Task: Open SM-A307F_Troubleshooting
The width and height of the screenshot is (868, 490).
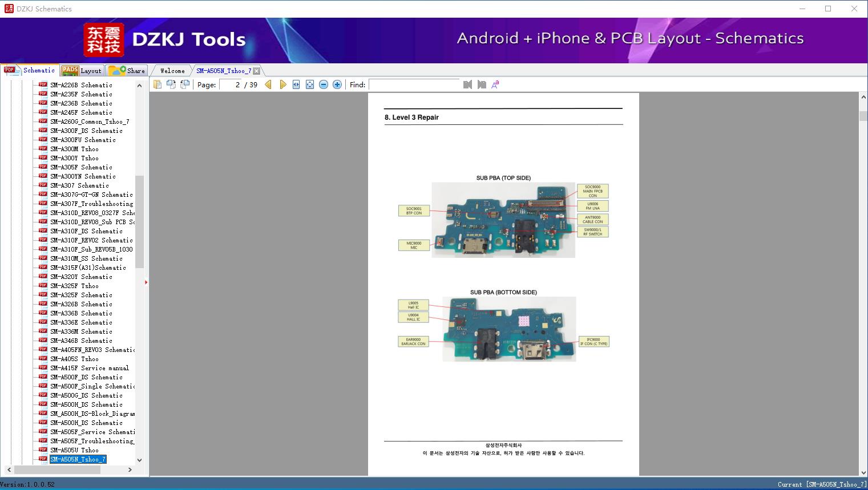Action: 91,204
